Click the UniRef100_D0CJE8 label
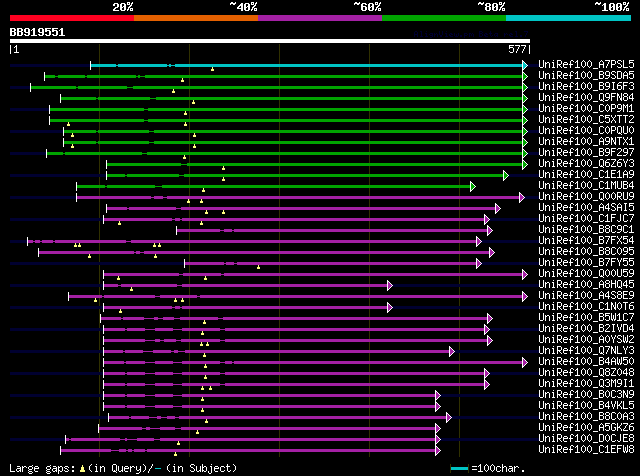The image size is (640, 476). [x=586, y=439]
